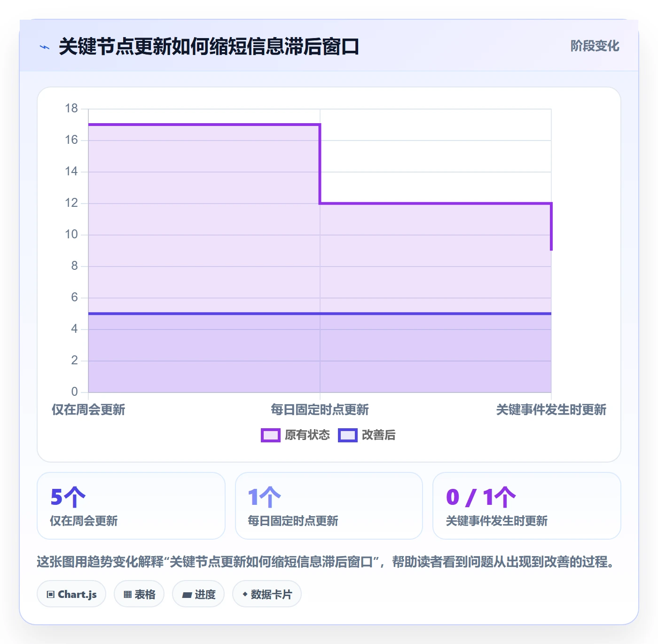The width and height of the screenshot is (658, 644).
Task: Click the description sentence starting 这张图用趋势变化解释
Action: tap(327, 562)
